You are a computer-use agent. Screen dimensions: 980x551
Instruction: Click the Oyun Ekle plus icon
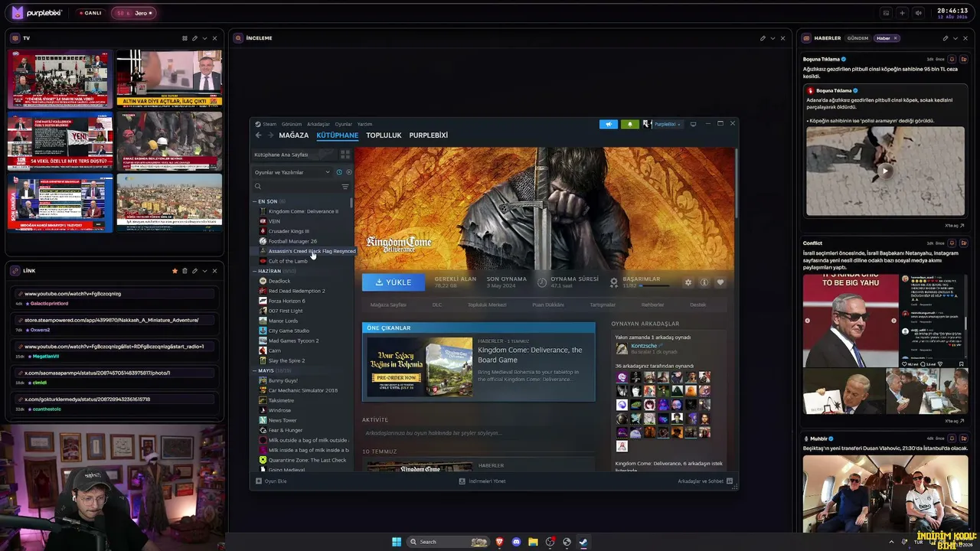click(x=259, y=481)
